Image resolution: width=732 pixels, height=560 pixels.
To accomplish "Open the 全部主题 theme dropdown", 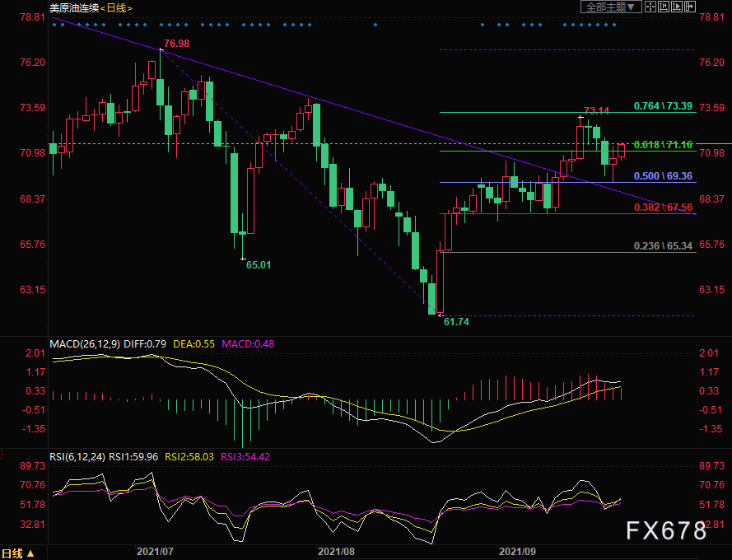I will point(611,7).
